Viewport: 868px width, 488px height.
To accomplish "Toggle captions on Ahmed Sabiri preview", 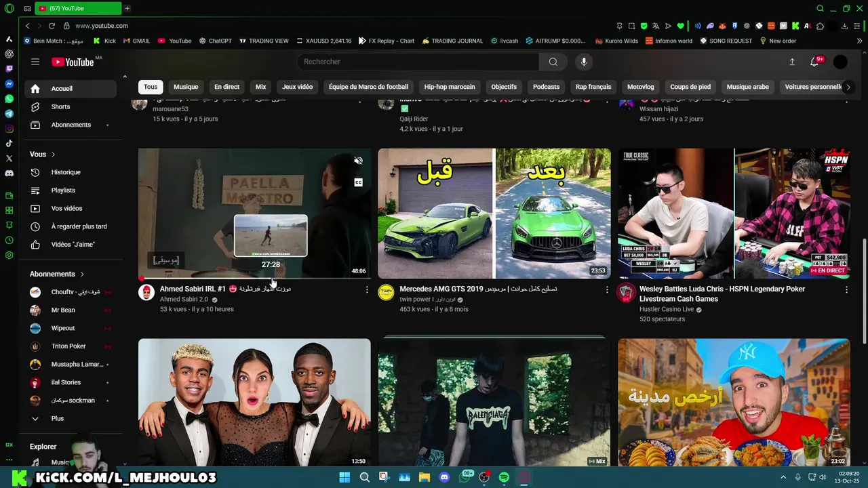I will point(358,182).
